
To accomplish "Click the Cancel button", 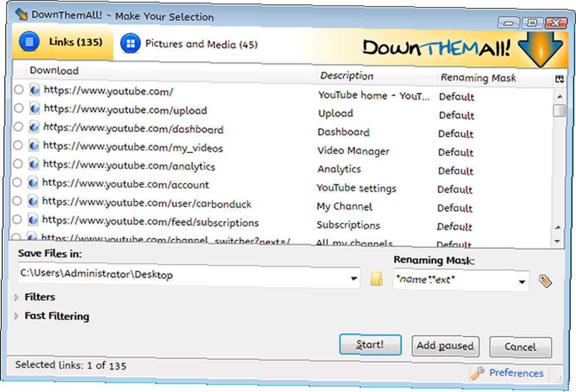I will [520, 347].
